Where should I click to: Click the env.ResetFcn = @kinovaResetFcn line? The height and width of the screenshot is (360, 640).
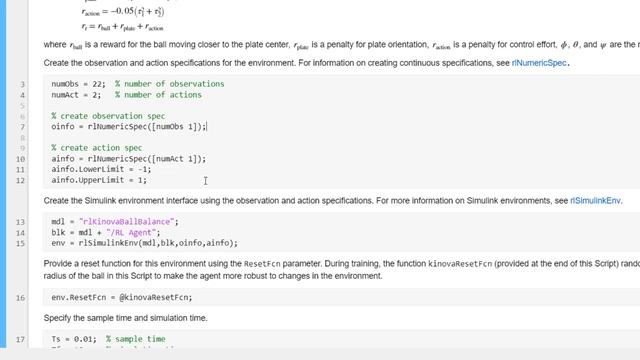(122, 298)
